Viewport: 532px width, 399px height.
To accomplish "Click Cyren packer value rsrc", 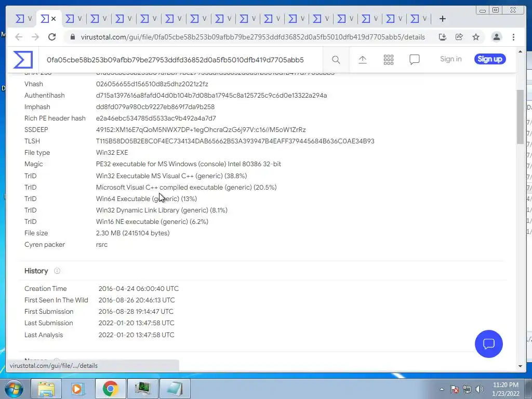I will click(102, 245).
